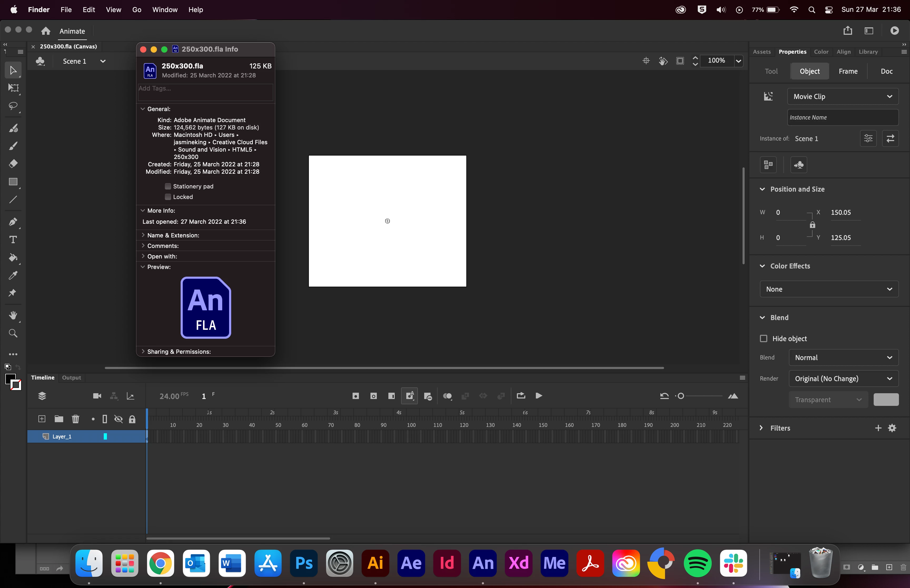Select the Lasso tool

click(13, 106)
